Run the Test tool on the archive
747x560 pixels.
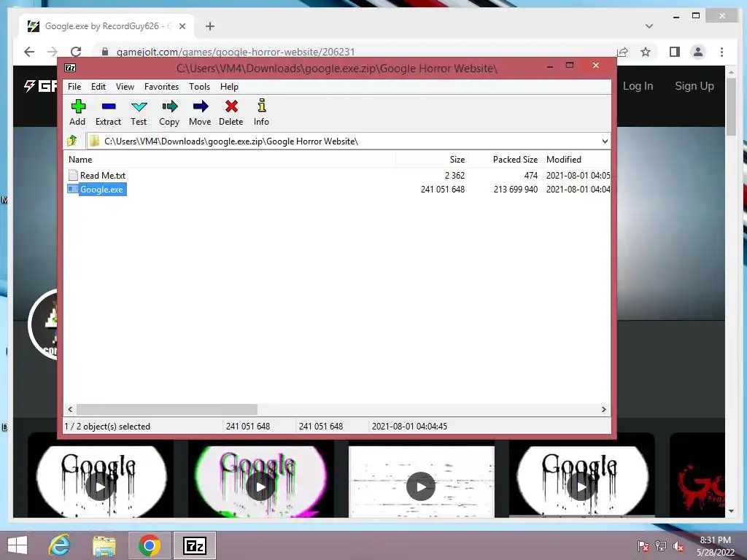[139, 113]
